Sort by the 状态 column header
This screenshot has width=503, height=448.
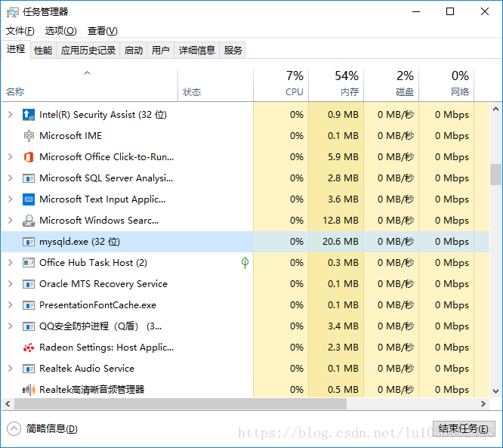[x=215, y=85]
